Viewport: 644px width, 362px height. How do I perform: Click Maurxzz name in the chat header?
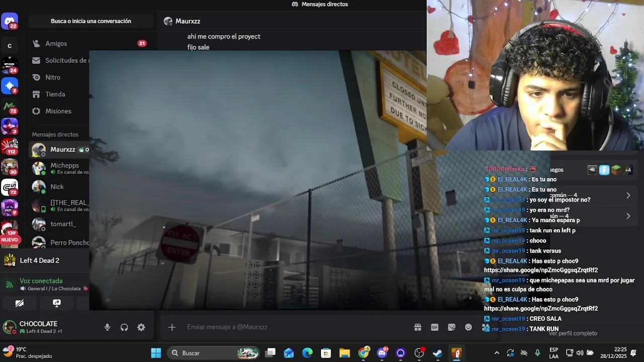click(188, 21)
